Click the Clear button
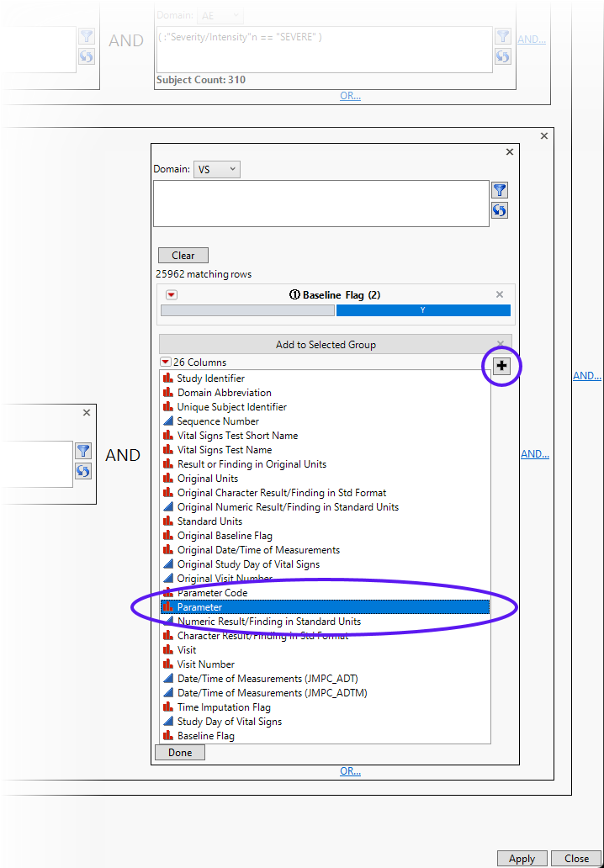604x868 pixels. coord(183,255)
